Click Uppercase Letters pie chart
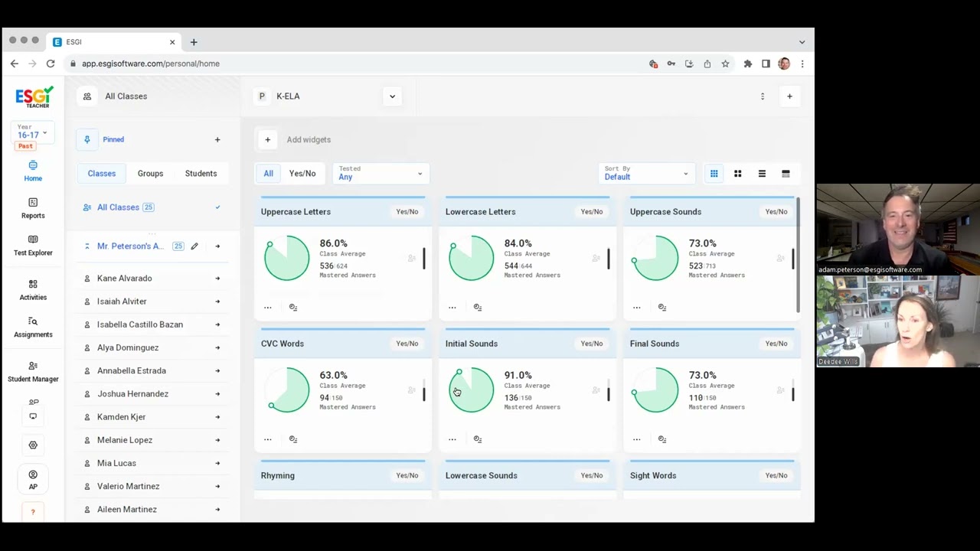Screen dimensions: 980x551 click(x=287, y=259)
